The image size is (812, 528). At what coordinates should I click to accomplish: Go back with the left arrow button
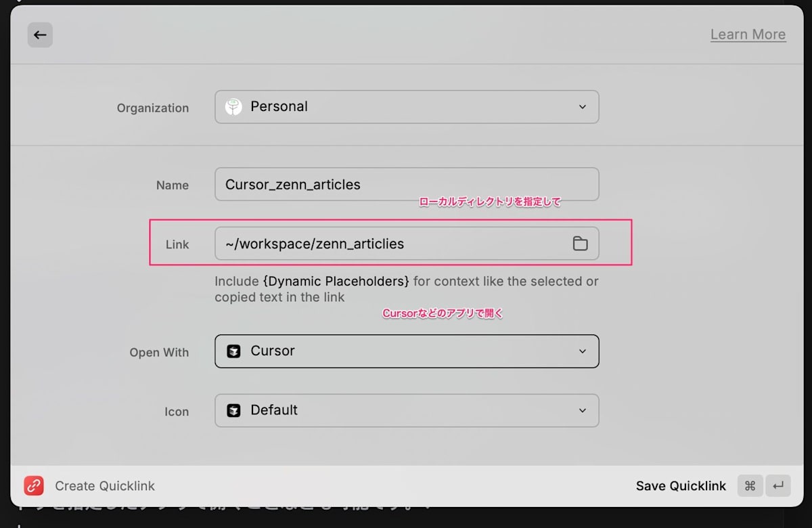pos(40,35)
